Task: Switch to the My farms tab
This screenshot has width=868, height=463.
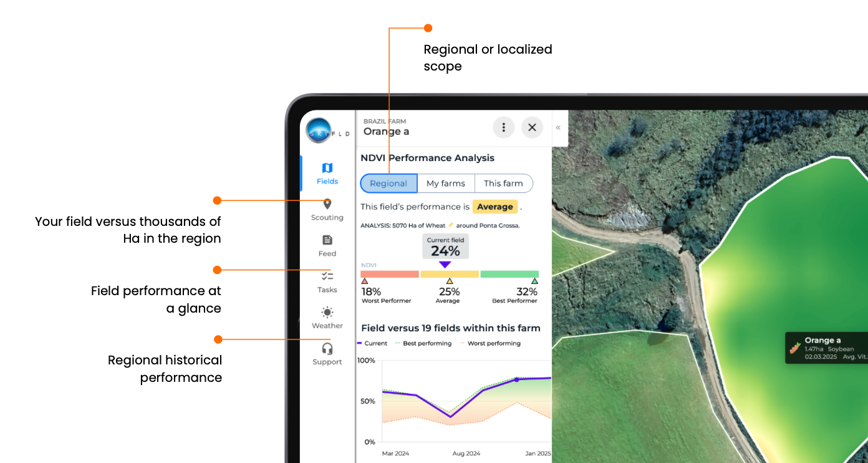Action: [x=446, y=183]
